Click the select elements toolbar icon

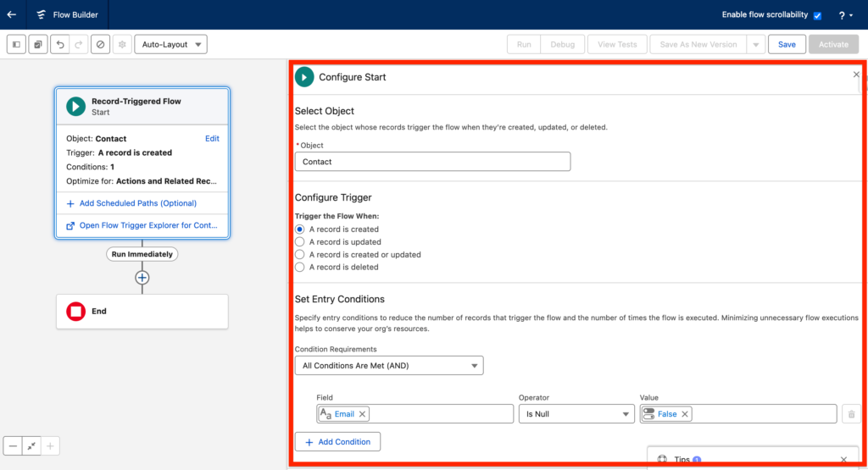pyautogui.click(x=38, y=44)
